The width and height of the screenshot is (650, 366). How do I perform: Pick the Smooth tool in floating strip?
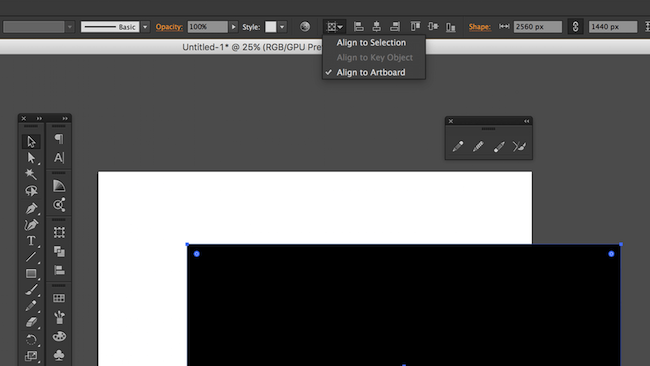pyautogui.click(x=478, y=146)
